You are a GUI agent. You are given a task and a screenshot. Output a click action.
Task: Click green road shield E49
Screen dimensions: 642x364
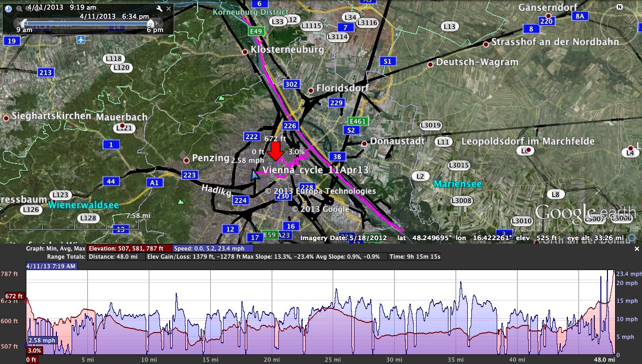pyautogui.click(x=256, y=31)
